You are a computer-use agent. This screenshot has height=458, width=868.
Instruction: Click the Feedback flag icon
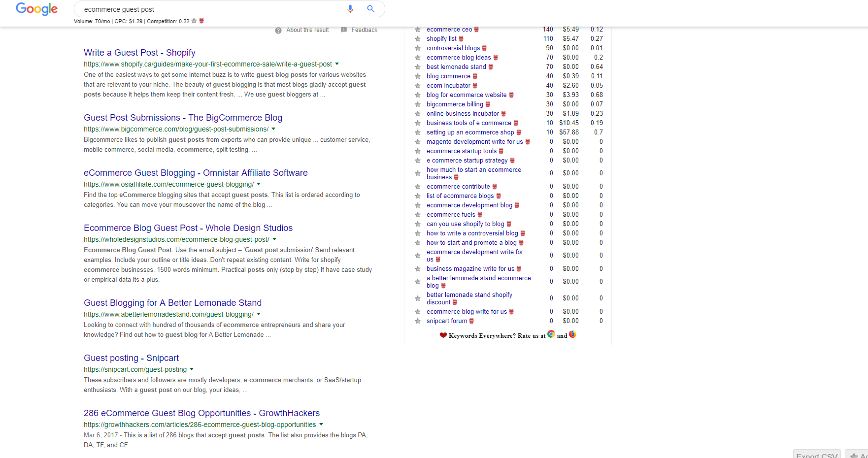(x=344, y=30)
